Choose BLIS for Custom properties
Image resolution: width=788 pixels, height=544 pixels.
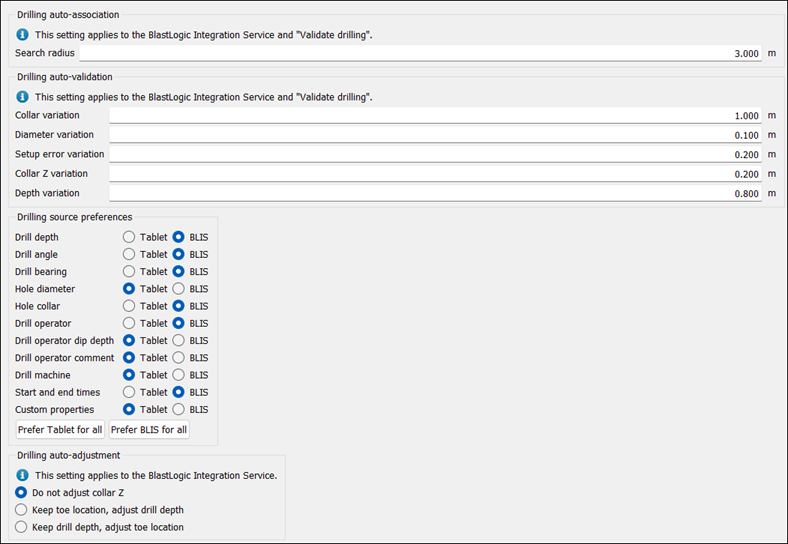click(x=179, y=409)
